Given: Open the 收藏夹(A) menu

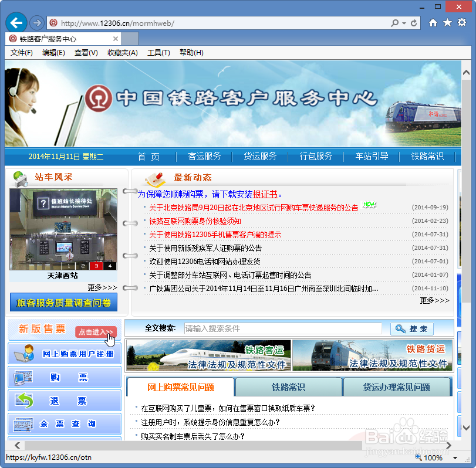Looking at the screenshot, I should (x=122, y=53).
